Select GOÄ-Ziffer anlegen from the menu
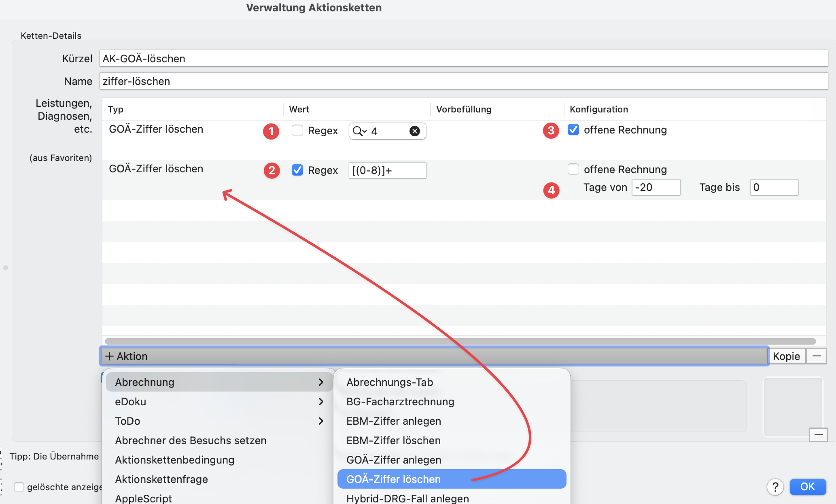Screen dimensions: 836x504 (393, 460)
